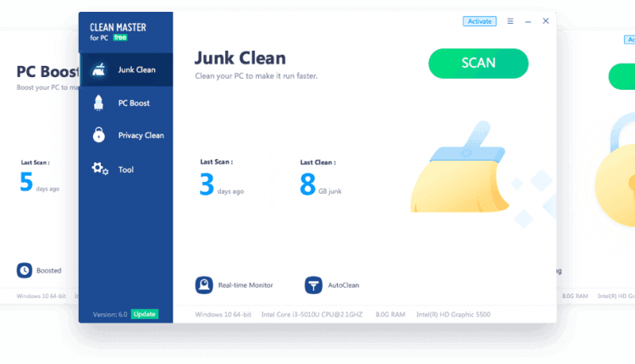Click the 8.0G RAM status entry
635x364 pixels.
[x=390, y=314]
